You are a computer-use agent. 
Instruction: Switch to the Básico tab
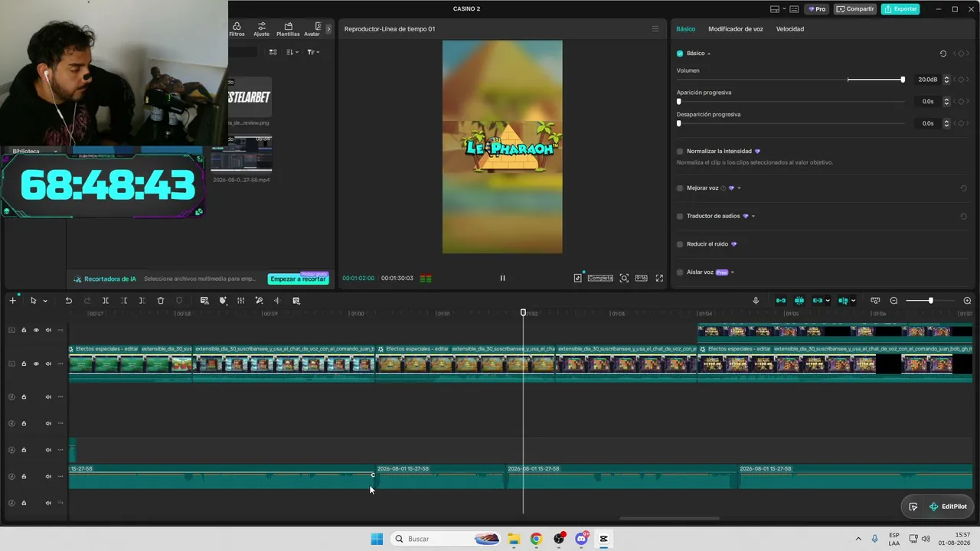[686, 29]
